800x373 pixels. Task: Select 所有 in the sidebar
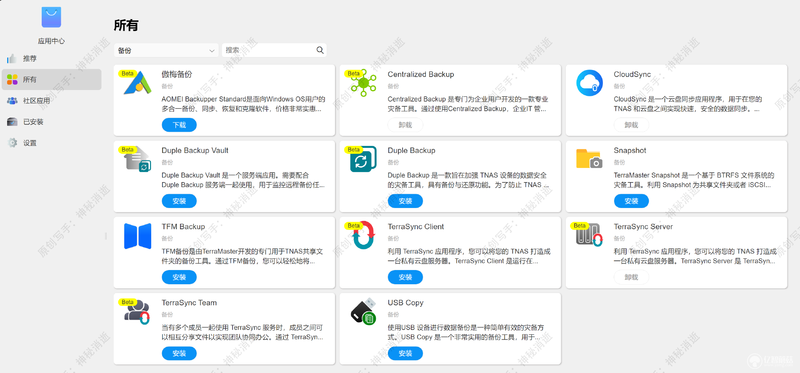52,80
